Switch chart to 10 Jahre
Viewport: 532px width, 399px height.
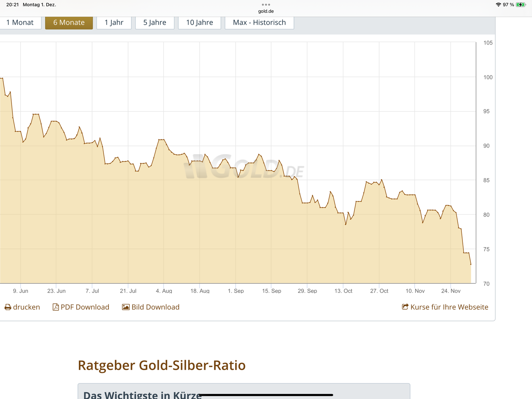click(199, 23)
